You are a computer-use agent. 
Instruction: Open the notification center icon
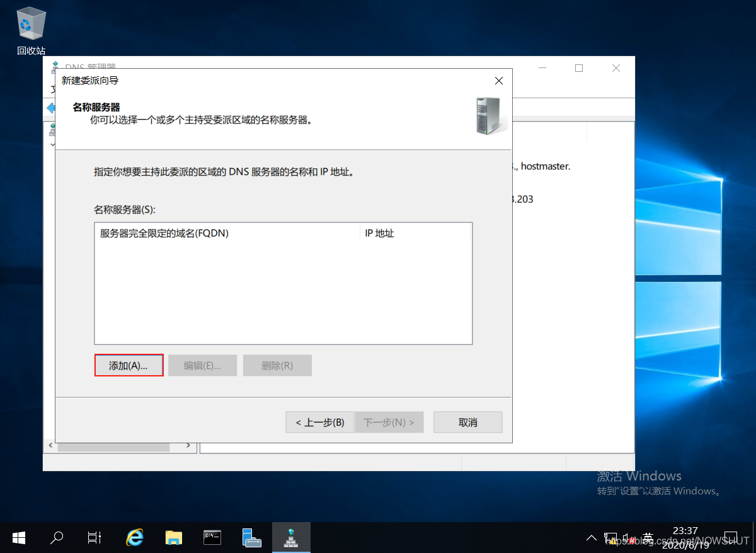click(731, 538)
